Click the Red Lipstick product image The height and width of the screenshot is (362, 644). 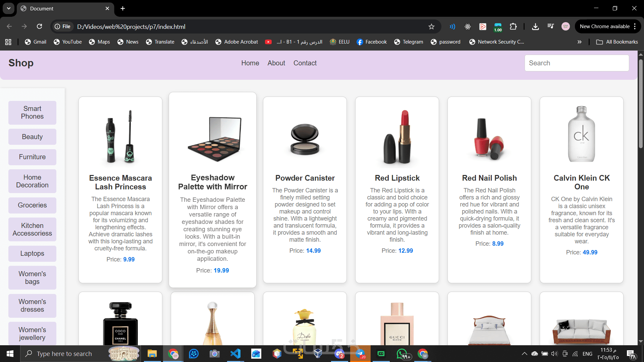397,137
